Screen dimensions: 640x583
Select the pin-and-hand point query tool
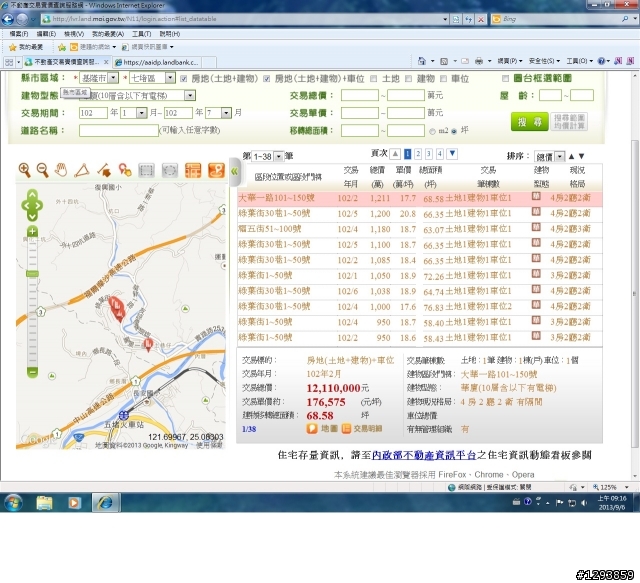(x=125, y=170)
